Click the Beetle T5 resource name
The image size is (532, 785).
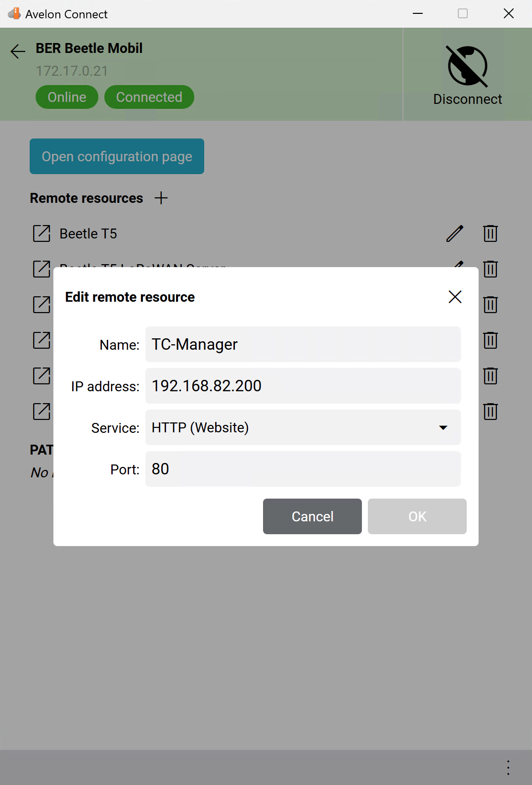(89, 233)
